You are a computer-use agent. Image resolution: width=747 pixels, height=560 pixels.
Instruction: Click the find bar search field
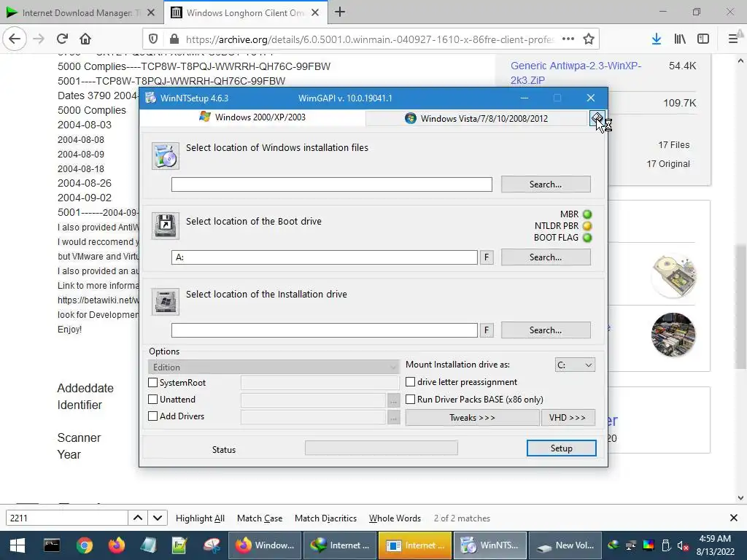[x=66, y=518]
